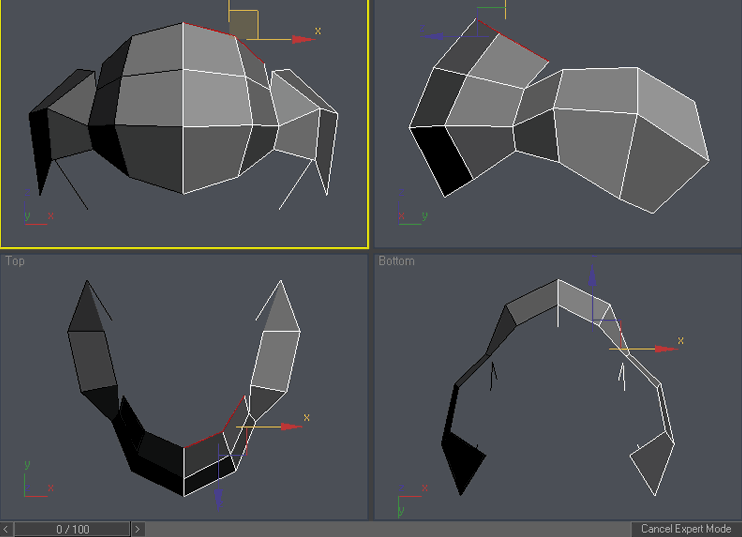
Task: Step back with time slider left arrow
Action: click(7, 529)
